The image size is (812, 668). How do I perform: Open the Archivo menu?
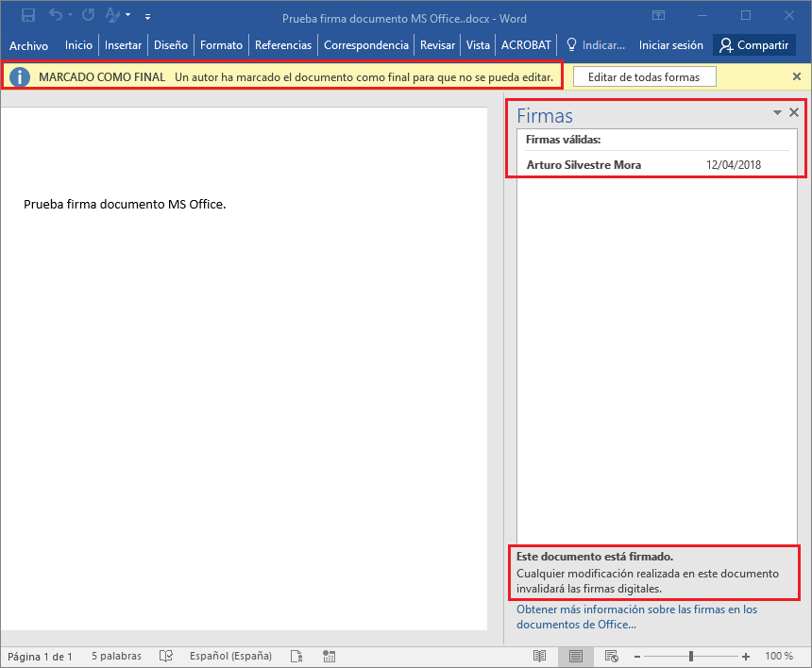[28, 45]
